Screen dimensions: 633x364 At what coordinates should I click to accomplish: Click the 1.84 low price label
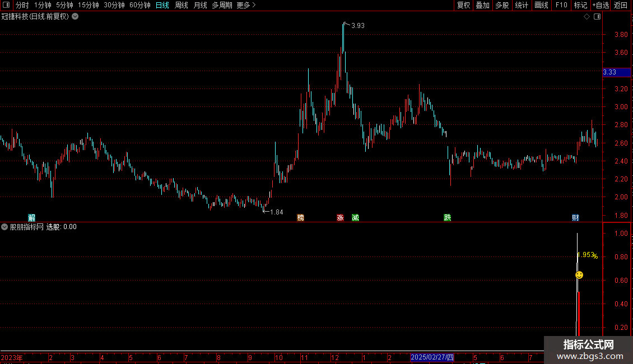pos(277,212)
